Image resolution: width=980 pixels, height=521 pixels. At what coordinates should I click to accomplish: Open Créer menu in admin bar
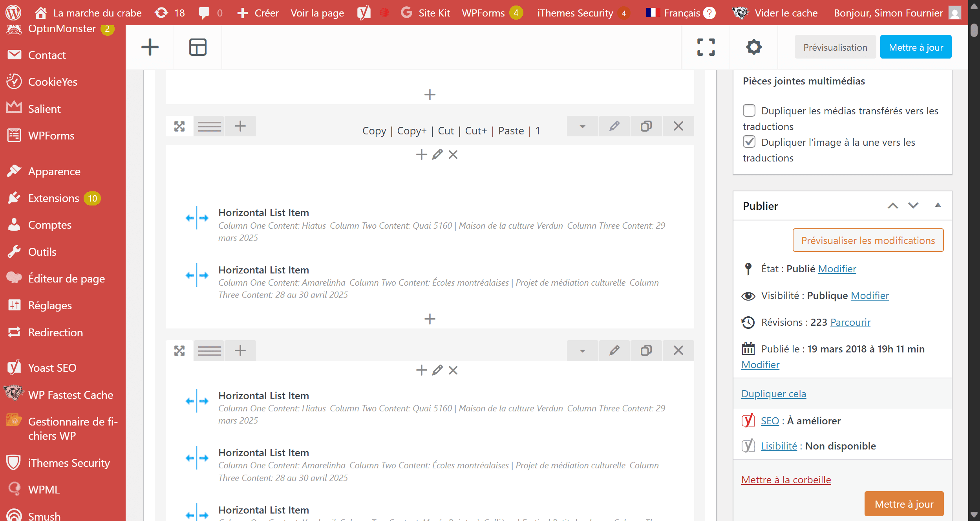tap(258, 13)
